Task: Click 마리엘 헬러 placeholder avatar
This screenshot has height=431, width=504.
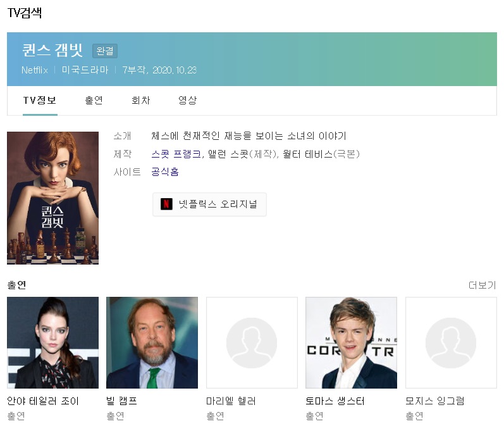Action: pos(252,342)
